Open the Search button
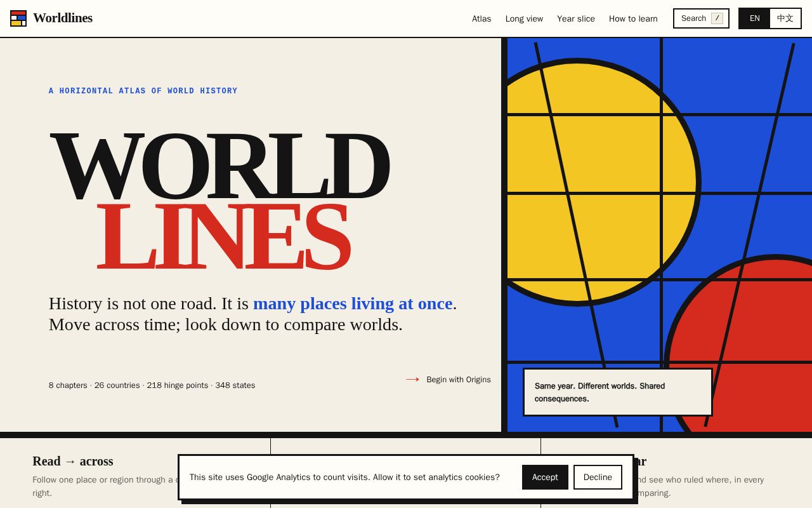Viewport: 812px width, 508px height. [701, 18]
